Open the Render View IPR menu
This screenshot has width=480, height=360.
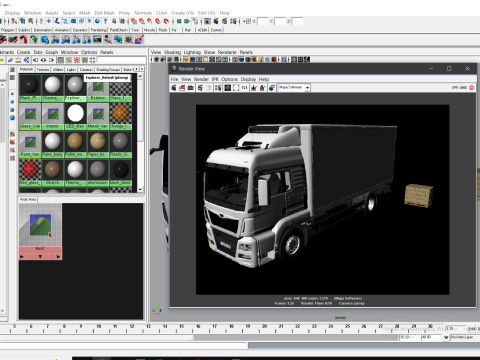[x=215, y=79]
